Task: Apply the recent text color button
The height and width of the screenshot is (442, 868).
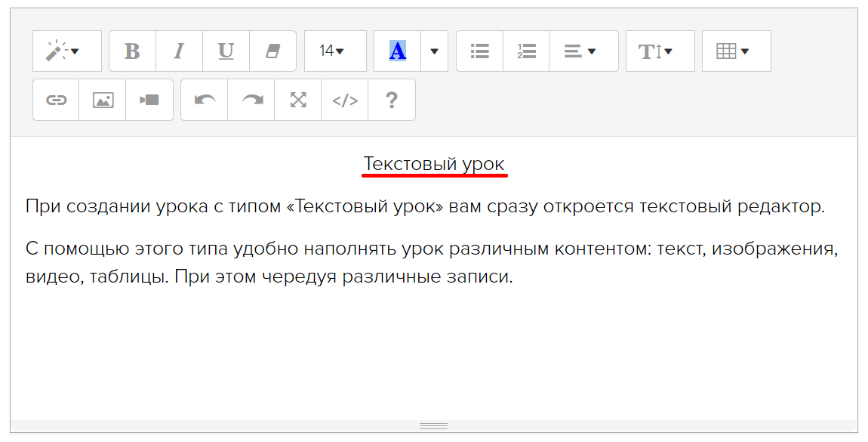Action: [x=398, y=51]
